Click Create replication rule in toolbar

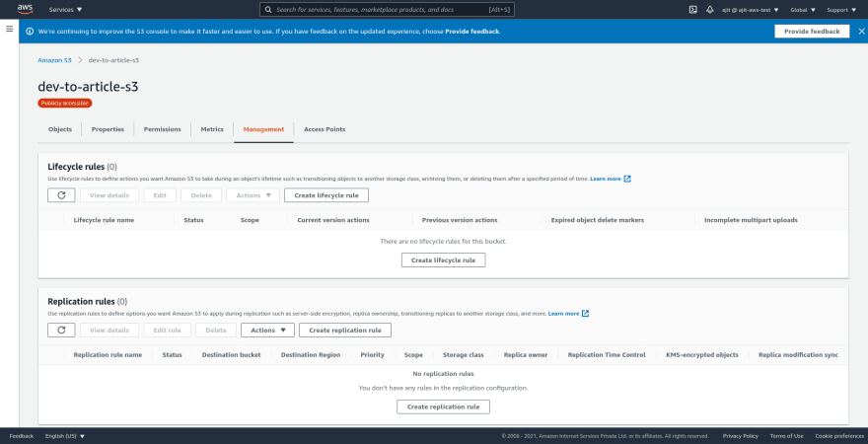pos(345,330)
